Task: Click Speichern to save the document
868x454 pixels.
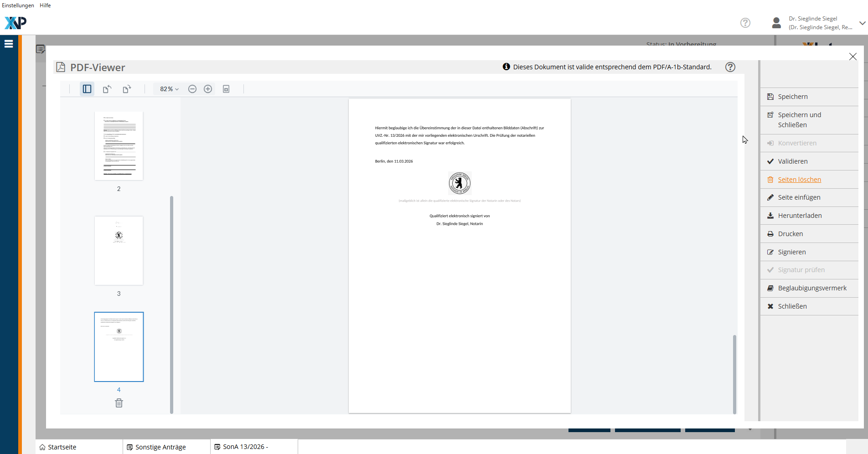Action: pos(793,97)
